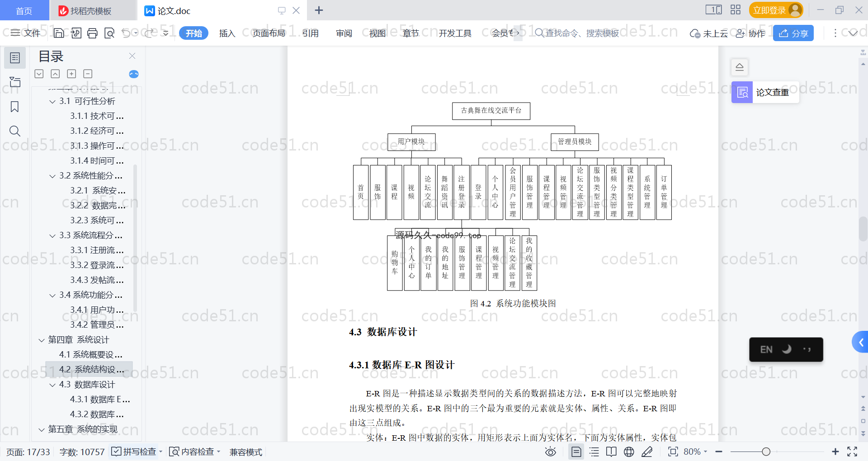Click the Redo arrow icon
Screen dimensions: 868x461
(149, 33)
